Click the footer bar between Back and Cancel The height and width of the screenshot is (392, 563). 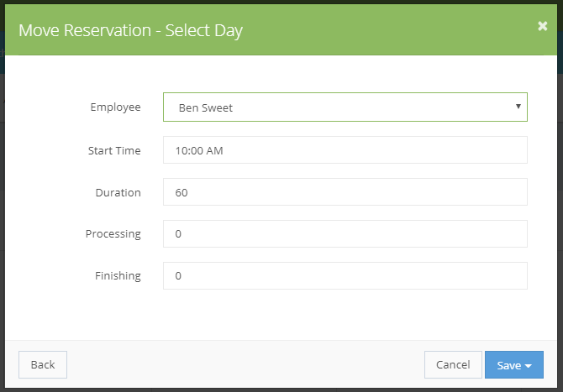(x=245, y=365)
